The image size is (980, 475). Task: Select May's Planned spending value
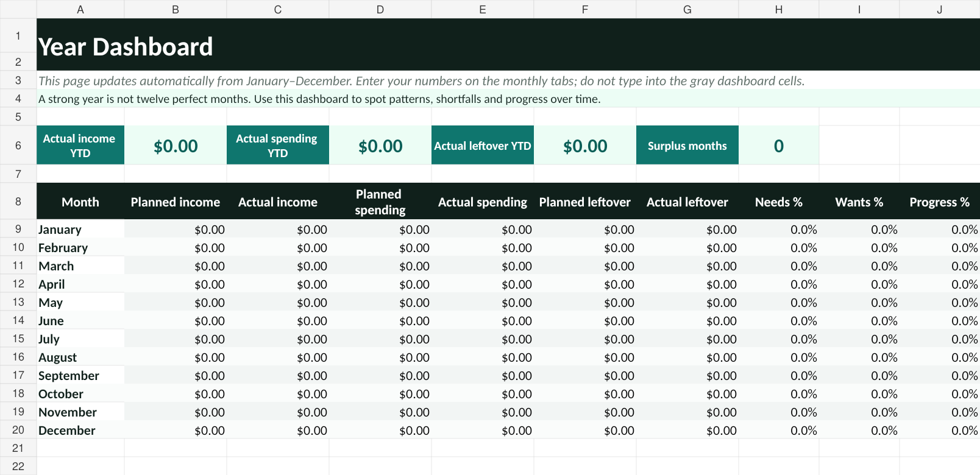coord(380,302)
